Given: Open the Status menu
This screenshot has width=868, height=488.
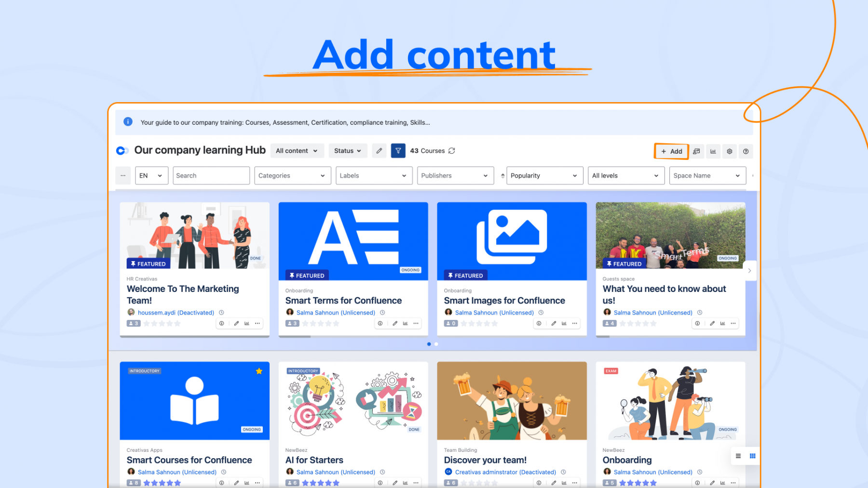Looking at the screenshot, I should (347, 151).
